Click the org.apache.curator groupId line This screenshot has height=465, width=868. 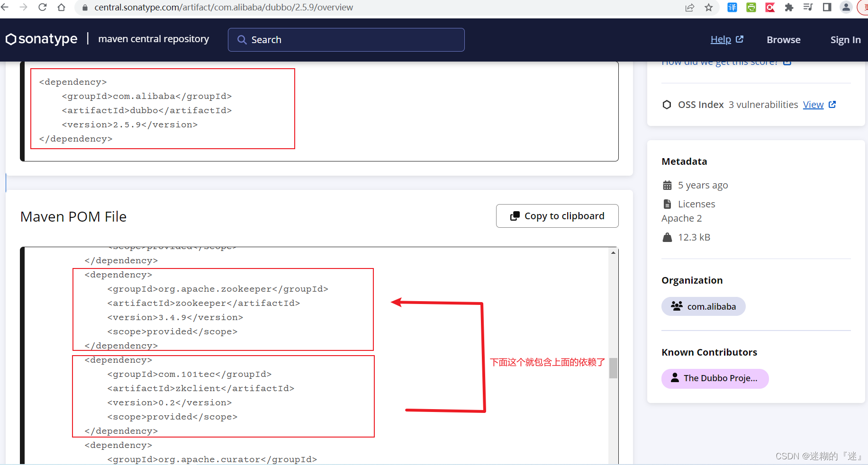pyautogui.click(x=212, y=459)
